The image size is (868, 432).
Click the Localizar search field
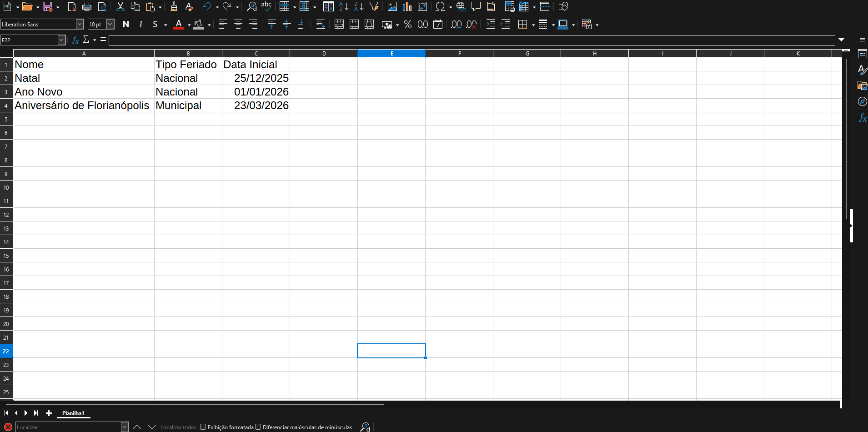point(68,427)
